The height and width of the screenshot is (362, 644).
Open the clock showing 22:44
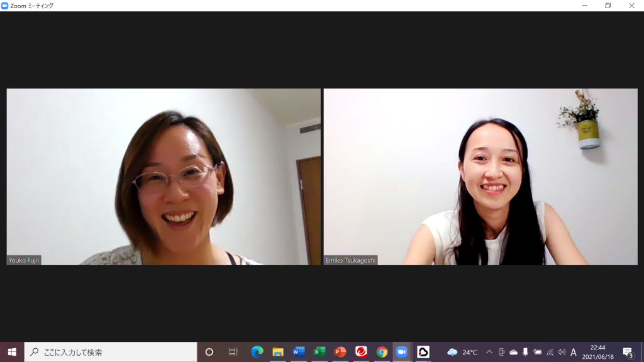pos(597,352)
